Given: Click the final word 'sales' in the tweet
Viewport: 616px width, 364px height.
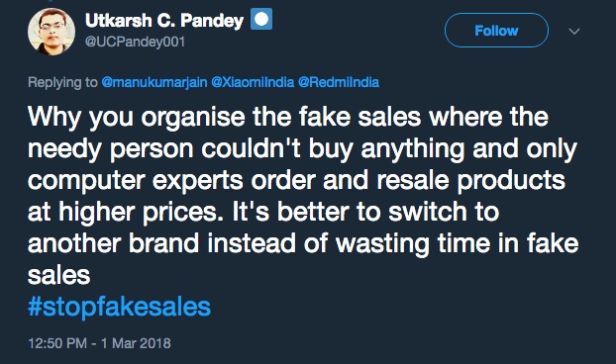Looking at the screenshot, I should click(59, 275).
